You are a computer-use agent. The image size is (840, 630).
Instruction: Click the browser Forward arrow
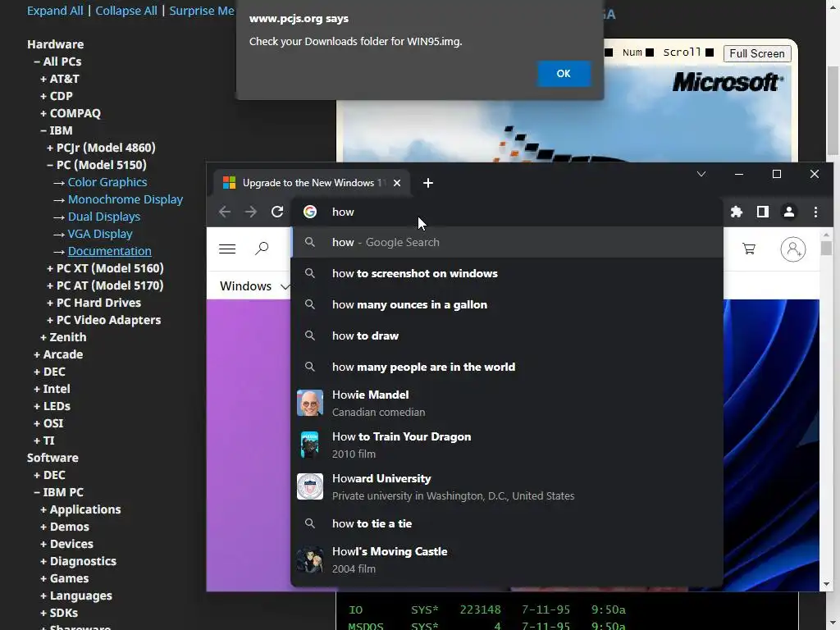(251, 212)
